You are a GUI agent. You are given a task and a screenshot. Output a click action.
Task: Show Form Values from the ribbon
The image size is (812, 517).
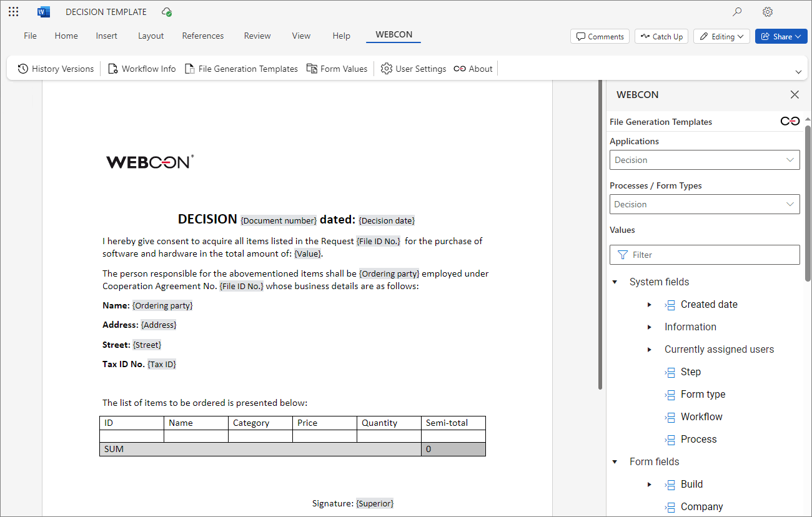337,69
